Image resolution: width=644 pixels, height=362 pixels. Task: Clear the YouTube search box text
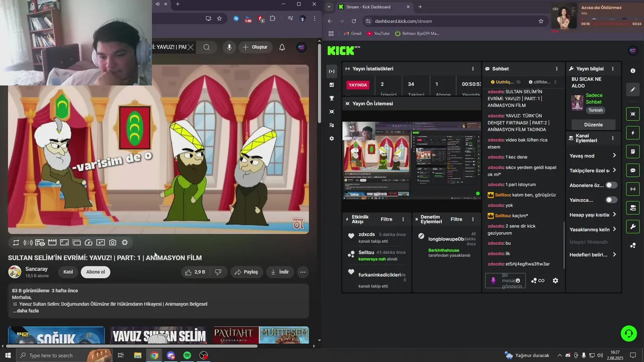pyautogui.click(x=190, y=47)
